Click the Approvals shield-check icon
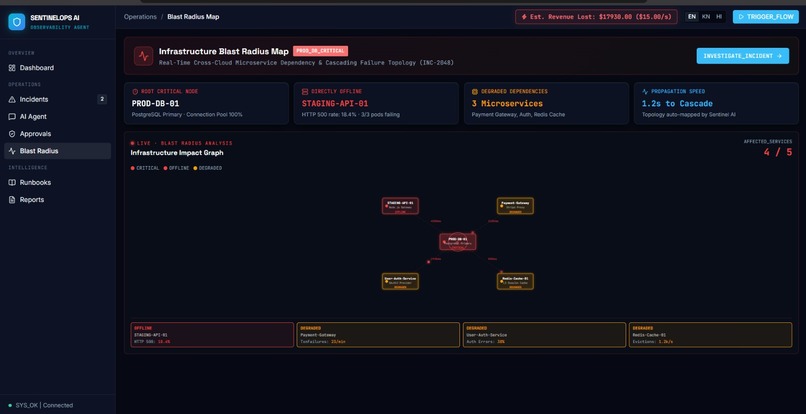 [x=12, y=134]
